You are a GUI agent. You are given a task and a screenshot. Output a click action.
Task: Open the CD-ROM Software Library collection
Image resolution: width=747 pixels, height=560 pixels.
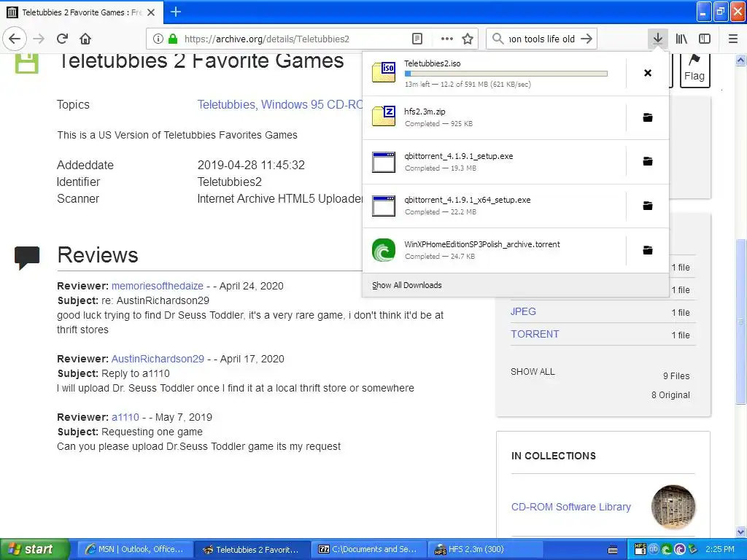pyautogui.click(x=570, y=507)
